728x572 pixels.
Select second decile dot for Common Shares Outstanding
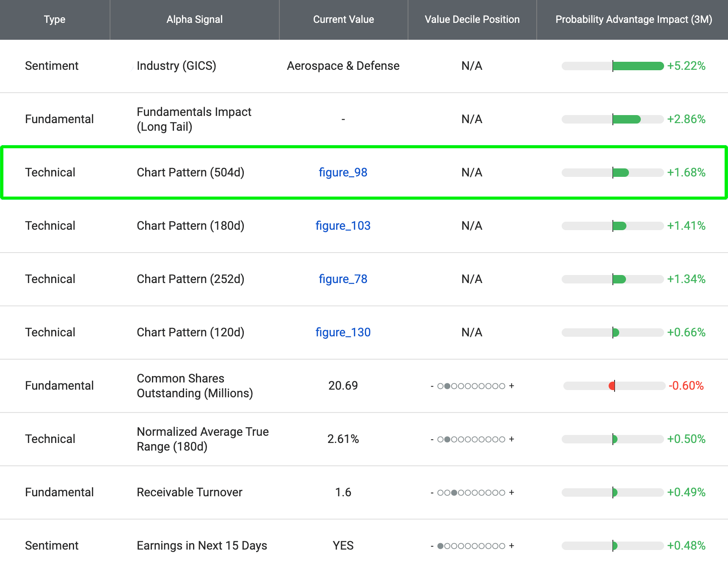pos(447,386)
